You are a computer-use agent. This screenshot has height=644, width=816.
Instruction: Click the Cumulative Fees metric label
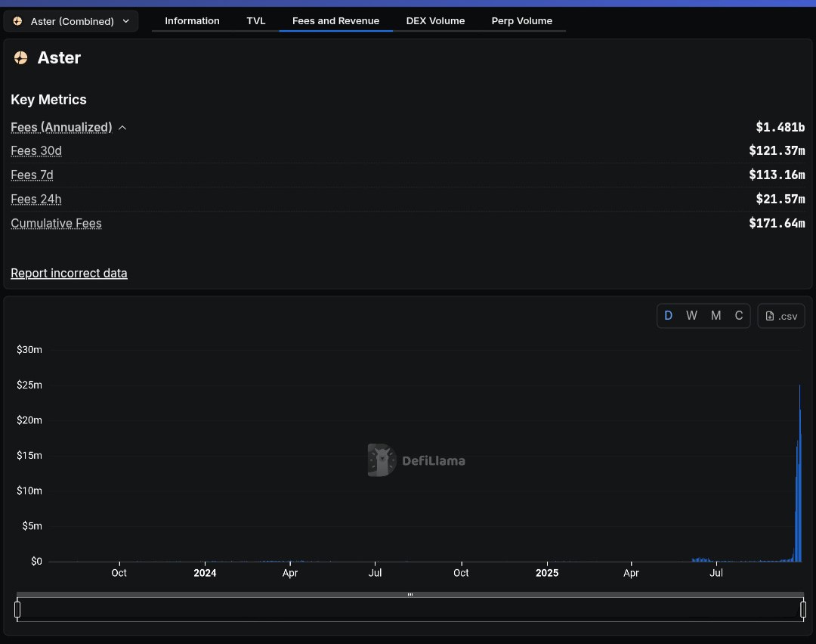click(56, 223)
